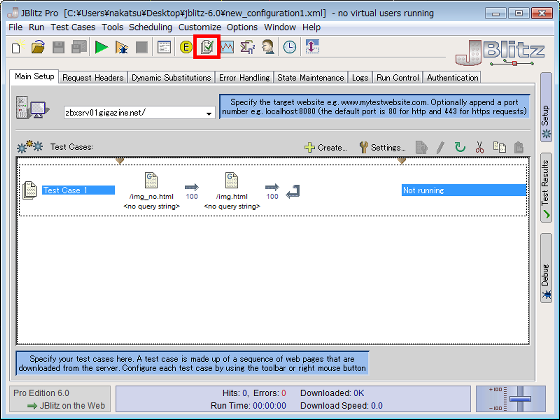Click the Save All multi-disk icon
This screenshot has width=560, height=420.
[79, 47]
